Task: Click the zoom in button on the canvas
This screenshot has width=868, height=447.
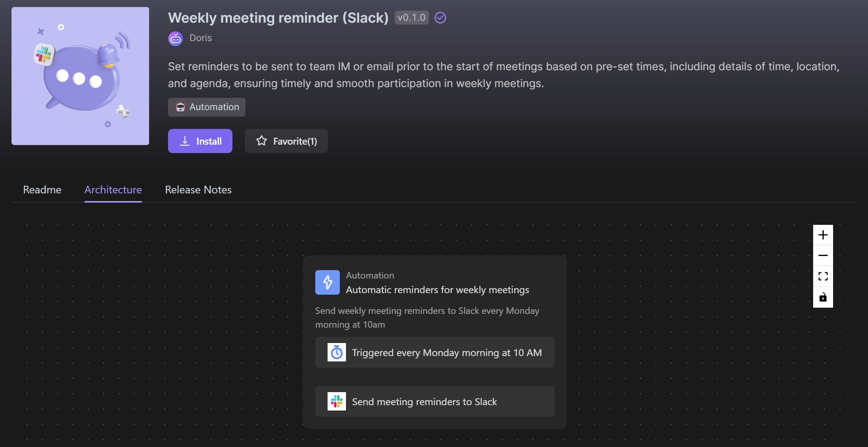Action: (x=823, y=234)
